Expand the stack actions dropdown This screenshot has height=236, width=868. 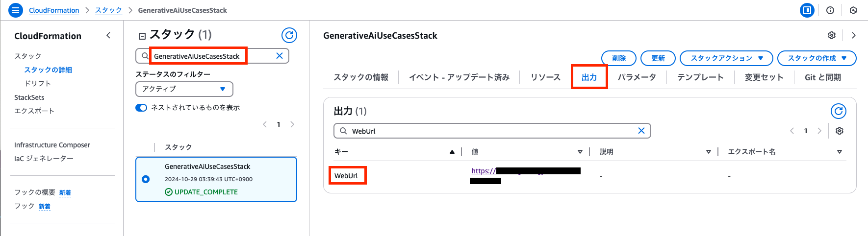(x=726, y=58)
